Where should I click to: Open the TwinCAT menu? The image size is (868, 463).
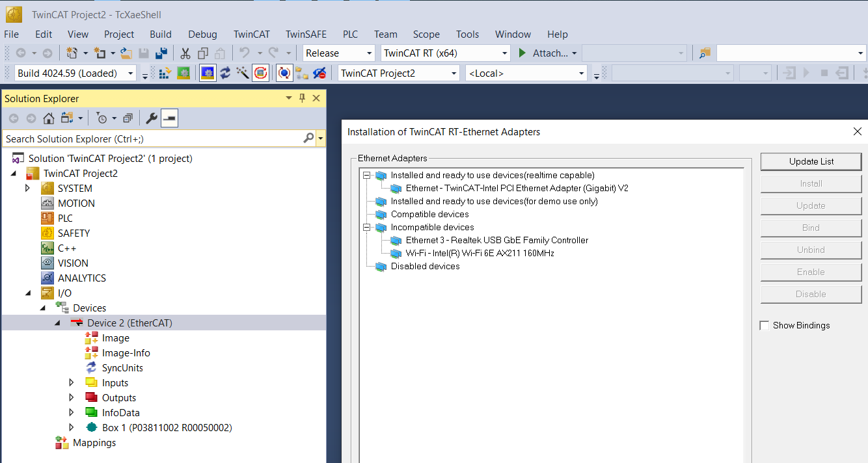pyautogui.click(x=252, y=34)
